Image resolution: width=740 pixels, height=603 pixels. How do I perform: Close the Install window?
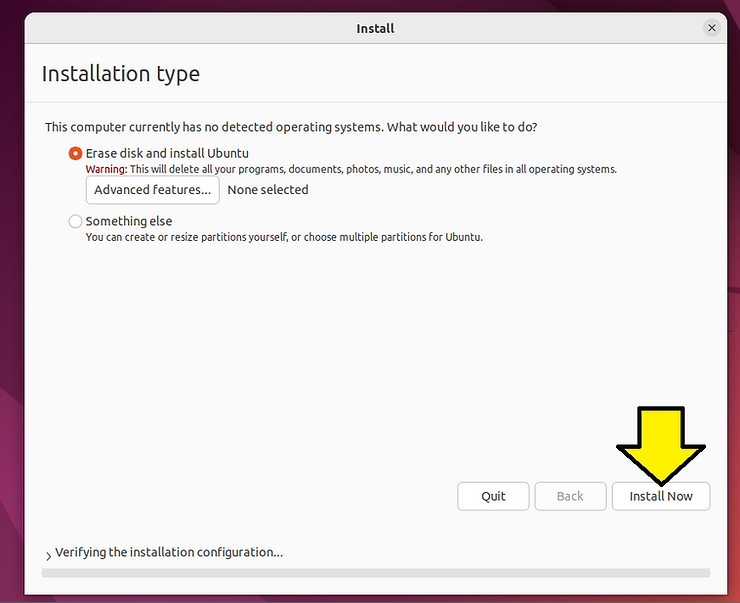click(712, 28)
